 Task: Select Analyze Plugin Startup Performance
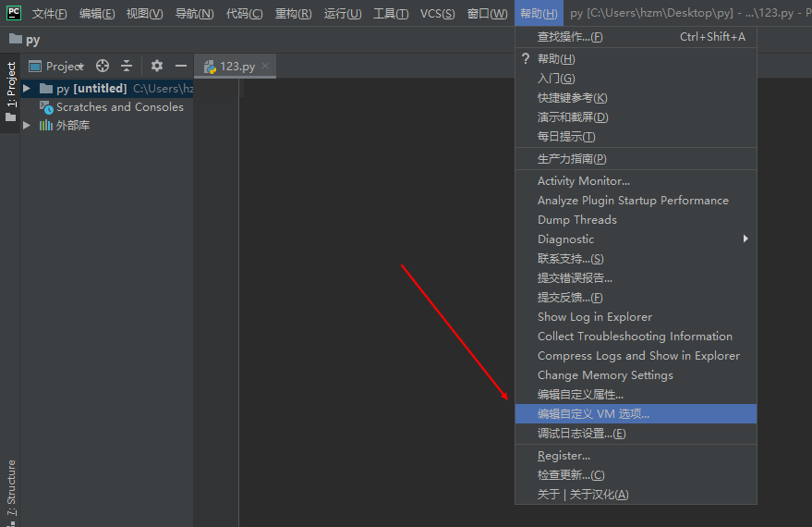coord(636,201)
